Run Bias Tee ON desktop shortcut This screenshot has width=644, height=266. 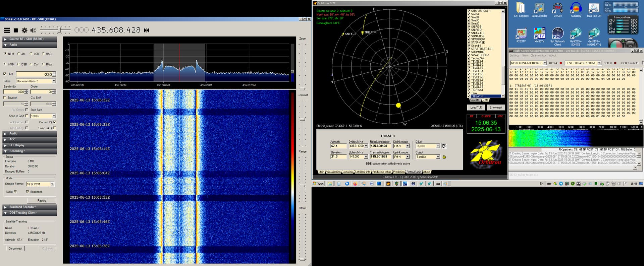tap(594, 10)
